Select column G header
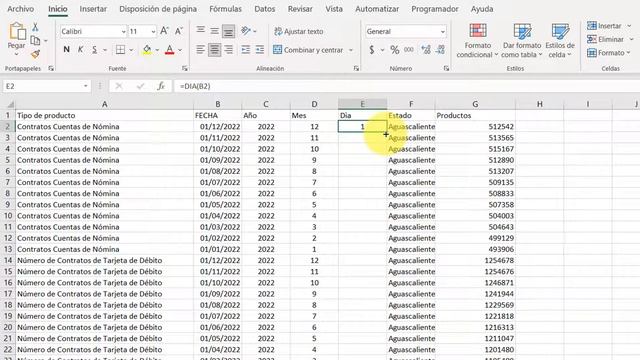 [x=475, y=104]
